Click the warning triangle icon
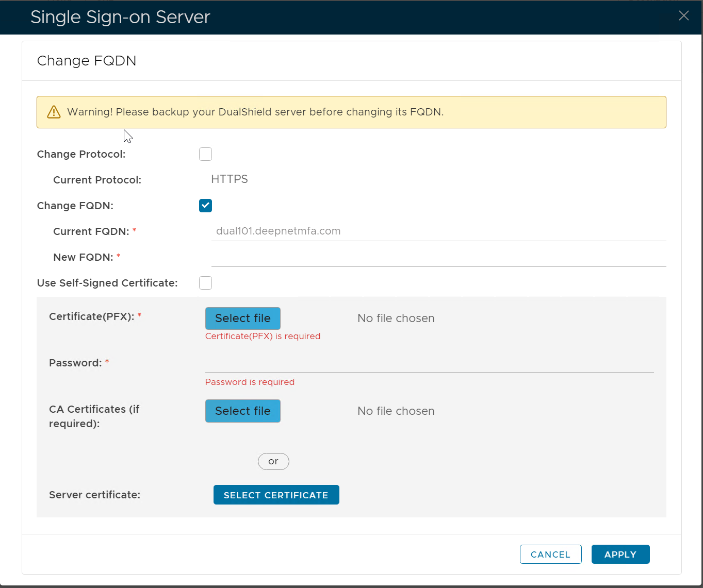Viewport: 703px width, 588px height. coord(54,112)
